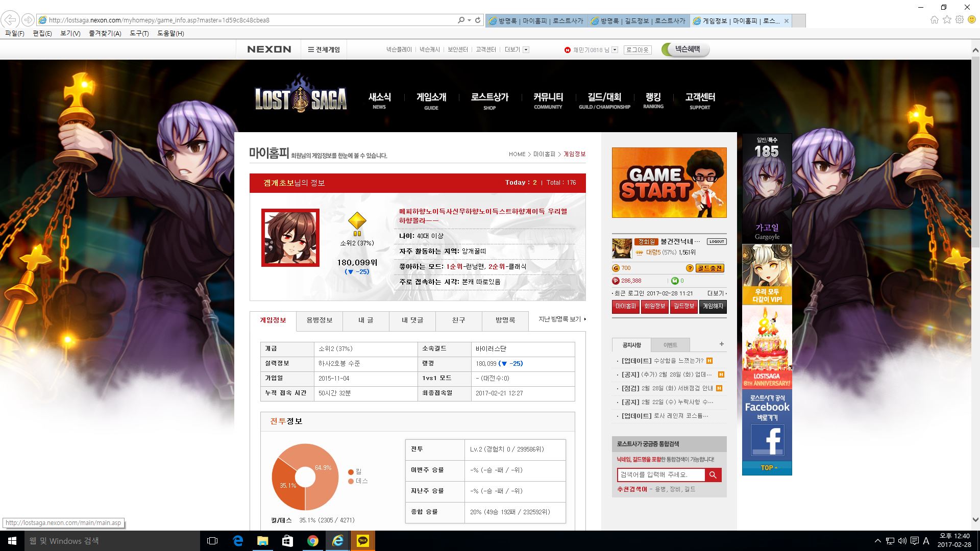Viewport: 980px width, 551px height.
Task: Open the Favorites star icon
Action: point(947,20)
